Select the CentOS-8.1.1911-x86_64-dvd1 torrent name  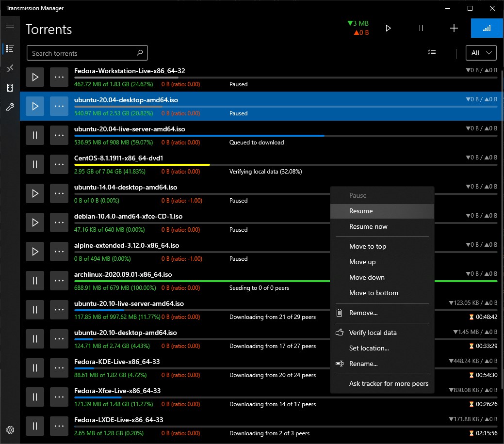tap(119, 158)
